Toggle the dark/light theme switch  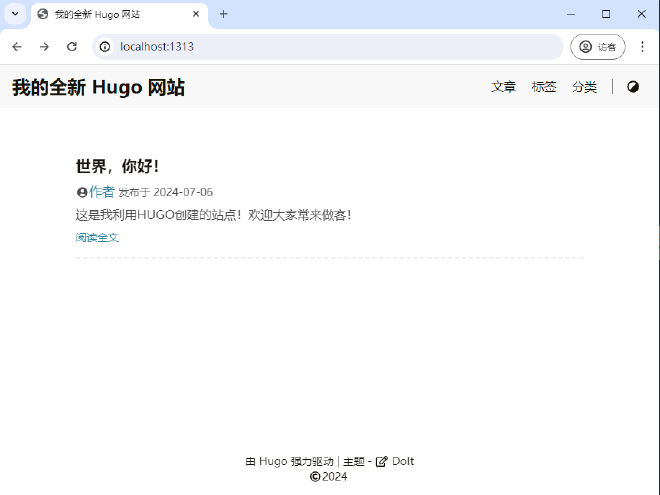coord(633,87)
